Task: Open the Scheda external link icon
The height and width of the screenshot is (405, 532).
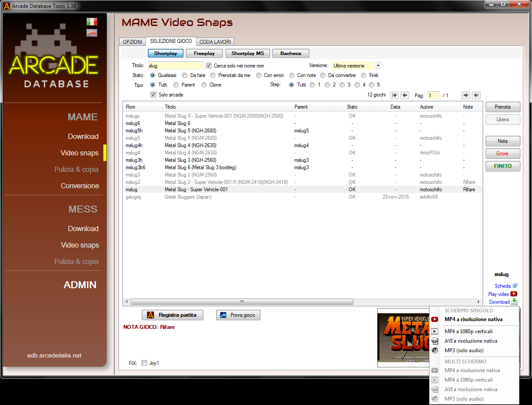Action: tap(515, 286)
